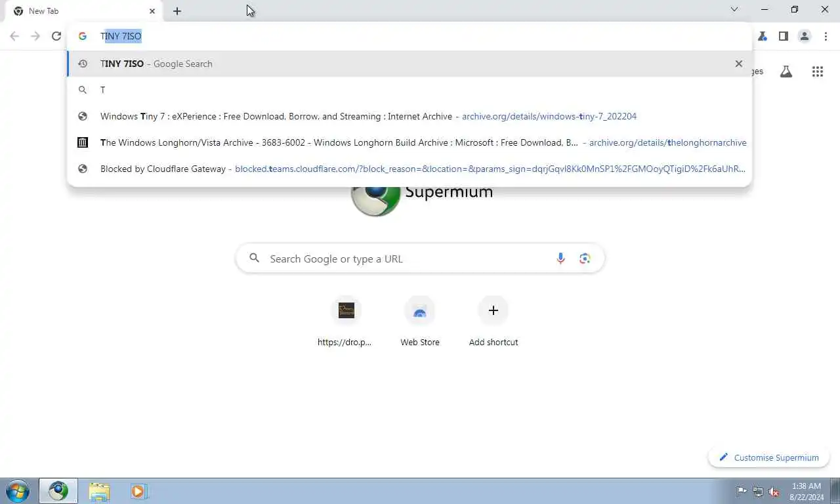Image resolution: width=840 pixels, height=504 pixels.
Task: Click the Google icon in address bar
Action: (x=83, y=36)
